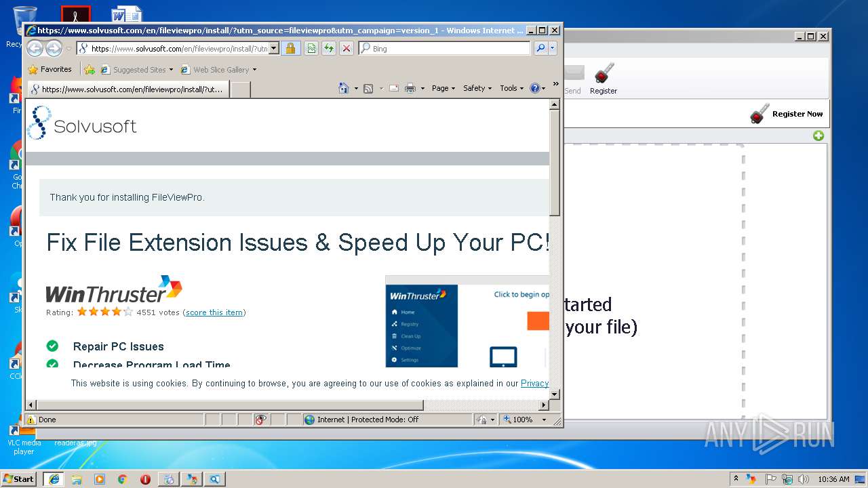The height and width of the screenshot is (488, 868).
Task: Click the URL in the address bar
Action: tap(179, 48)
